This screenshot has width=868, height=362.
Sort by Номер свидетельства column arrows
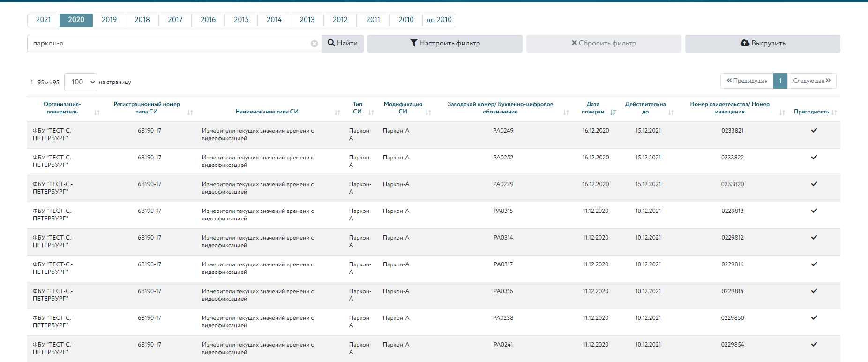(x=782, y=113)
